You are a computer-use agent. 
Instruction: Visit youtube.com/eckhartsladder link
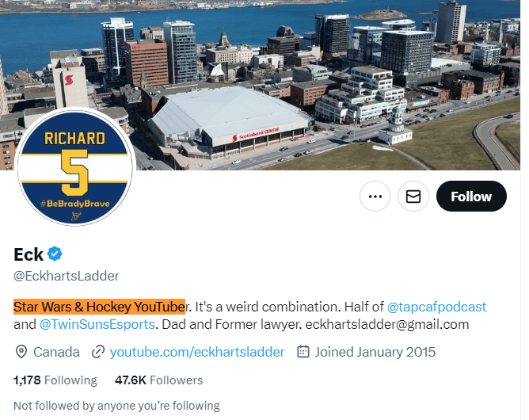(197, 352)
